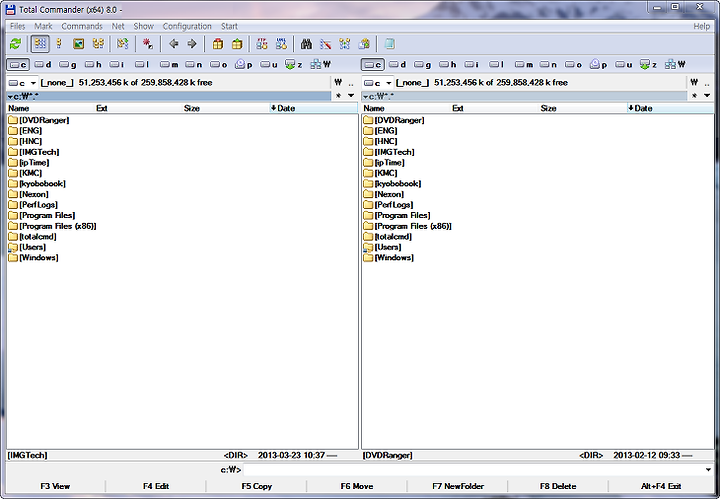
Task: Open the Net menu
Action: pos(118,26)
